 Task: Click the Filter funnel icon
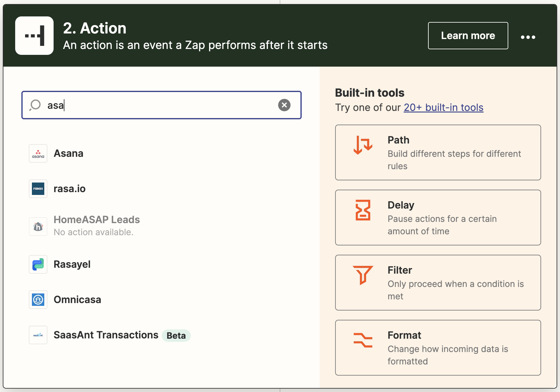pos(362,275)
